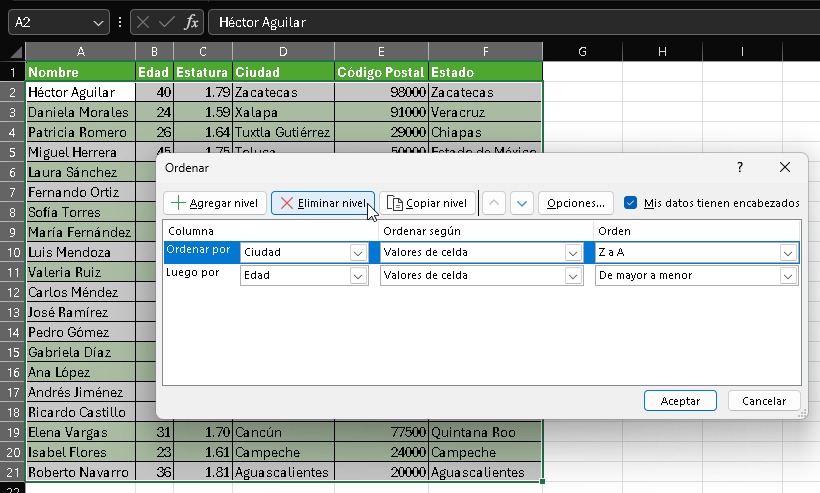The height and width of the screenshot is (493, 820).
Task: Open Opciones... sort options
Action: click(576, 203)
